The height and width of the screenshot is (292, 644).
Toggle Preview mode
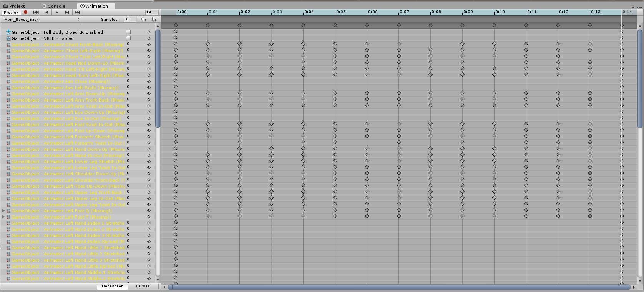point(11,12)
